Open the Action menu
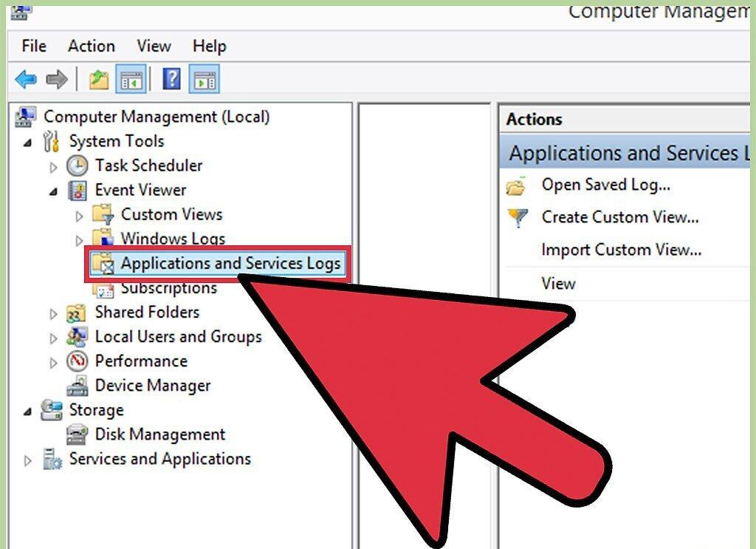Viewport: 756px width, 549px height. [x=91, y=46]
